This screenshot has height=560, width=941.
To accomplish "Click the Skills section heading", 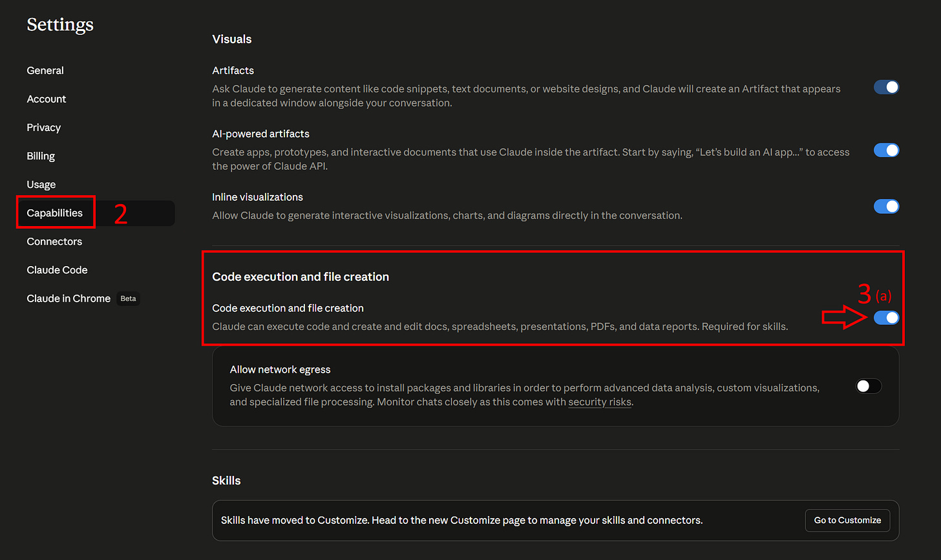I will tap(226, 481).
